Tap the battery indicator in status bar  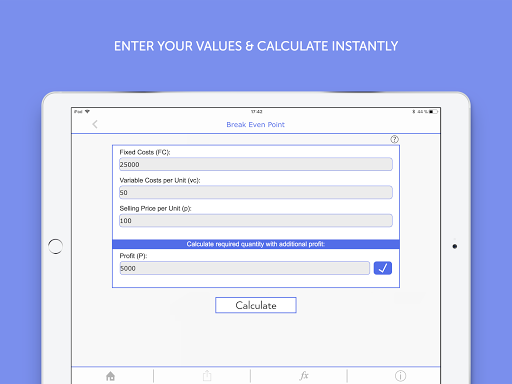pyautogui.click(x=433, y=112)
